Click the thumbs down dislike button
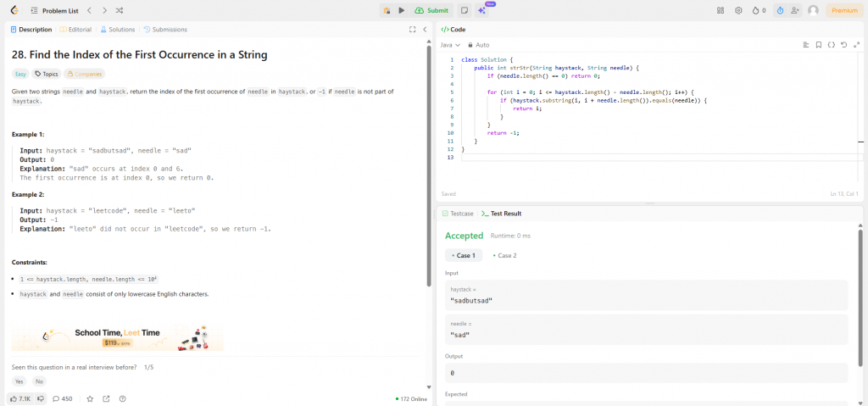 (40, 398)
